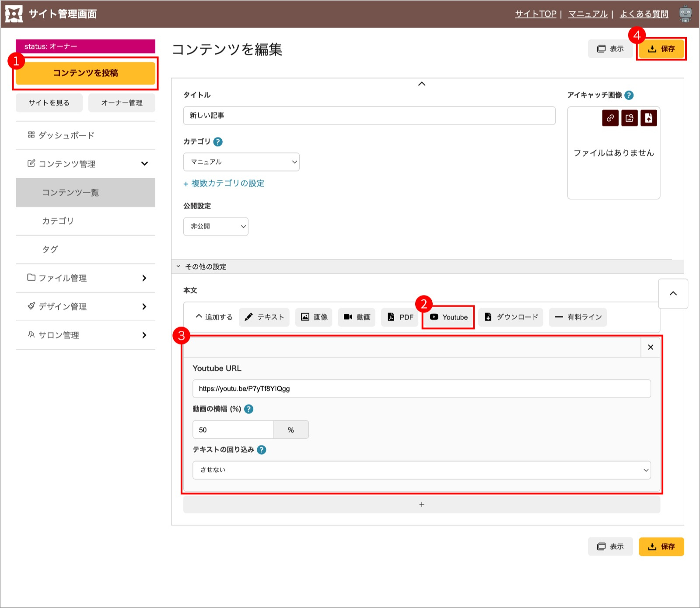700x608 pixels.
Task: Open the テキストの回り込み dropdown
Action: point(421,470)
